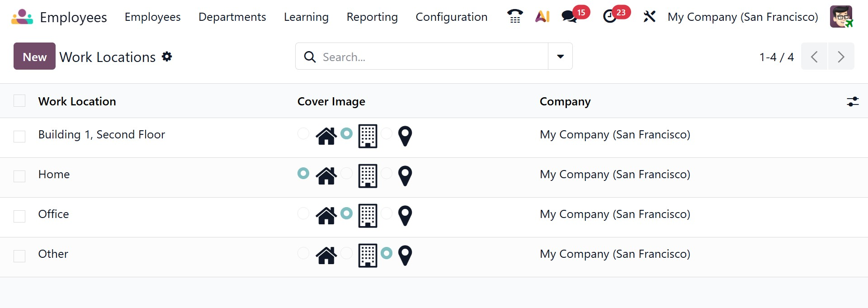Open the debug tools wrench icon
The width and height of the screenshot is (868, 308).
pos(649,17)
